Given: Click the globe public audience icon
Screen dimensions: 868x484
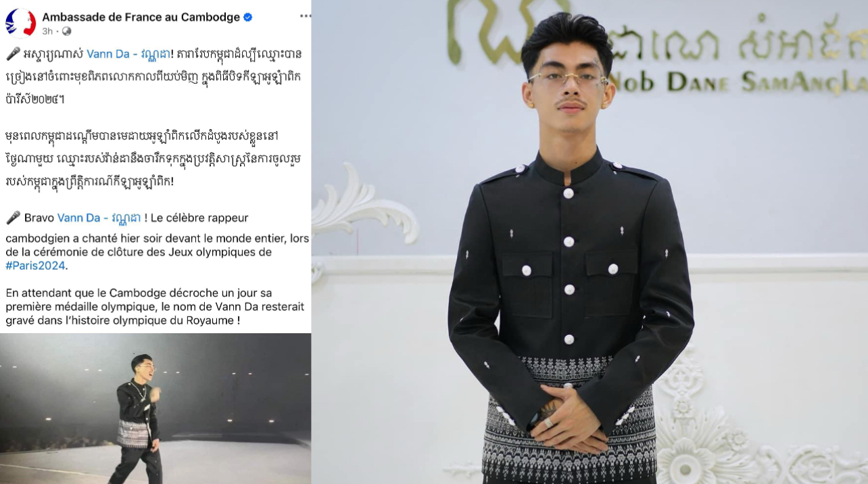Looking at the screenshot, I should click(66, 31).
